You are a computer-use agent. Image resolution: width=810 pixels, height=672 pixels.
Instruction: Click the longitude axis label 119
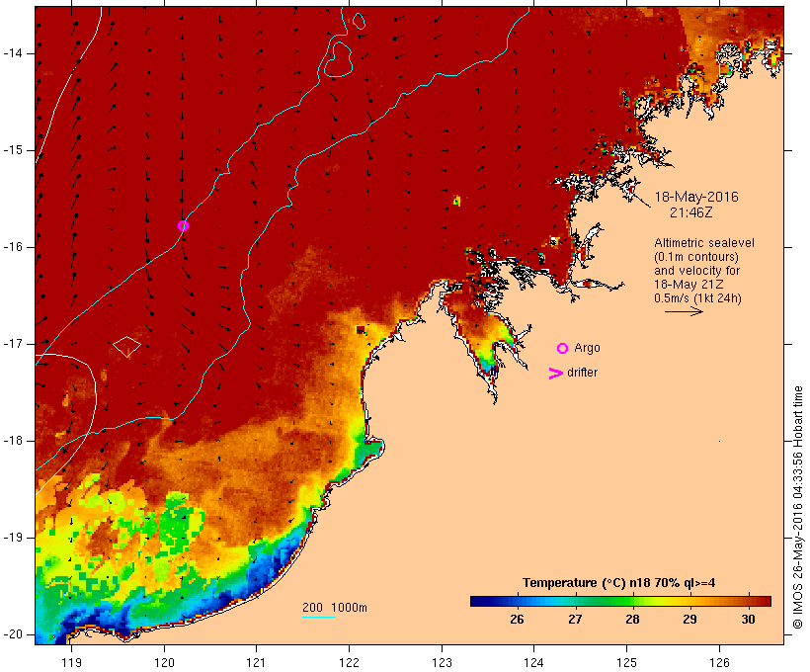coord(71,662)
